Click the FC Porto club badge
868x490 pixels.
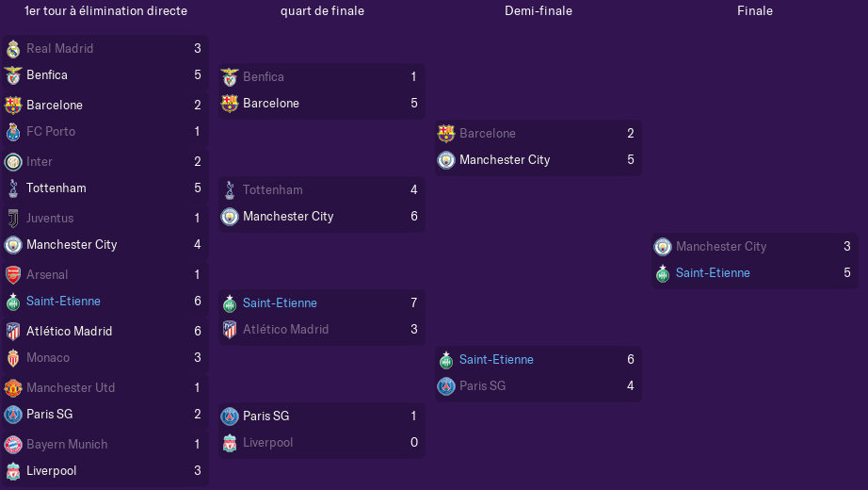(x=13, y=132)
